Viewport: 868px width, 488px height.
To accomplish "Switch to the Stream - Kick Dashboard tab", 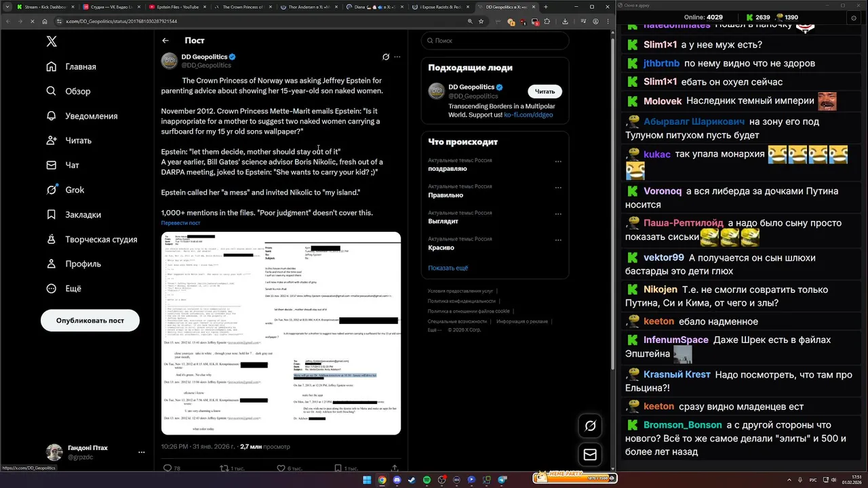I will [x=45, y=7].
